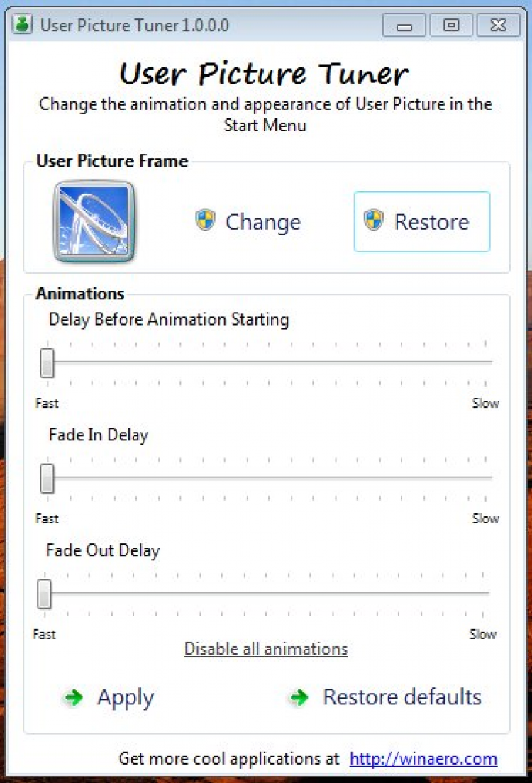The image size is (532, 783).
Task: Click the Fade In Delay slider thumb
Action: click(47, 478)
